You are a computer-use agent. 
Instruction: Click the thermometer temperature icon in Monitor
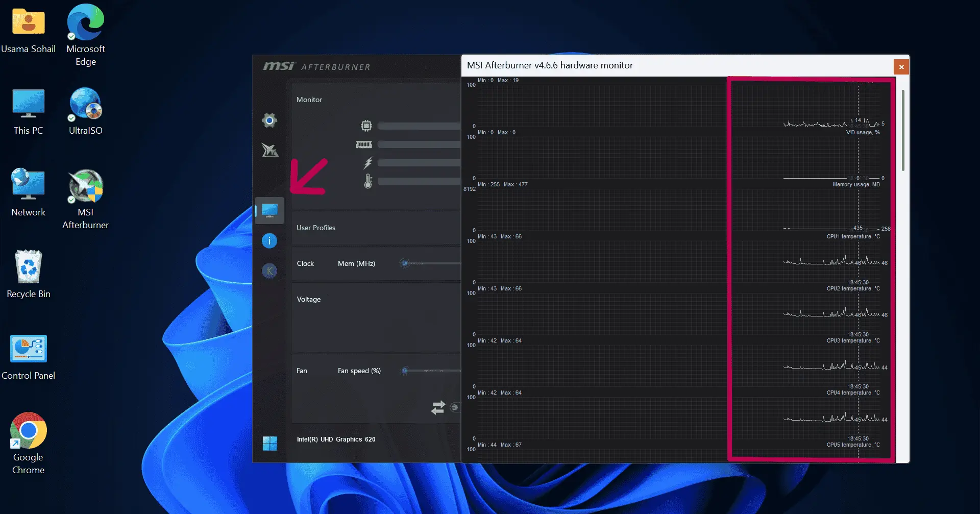coord(368,181)
